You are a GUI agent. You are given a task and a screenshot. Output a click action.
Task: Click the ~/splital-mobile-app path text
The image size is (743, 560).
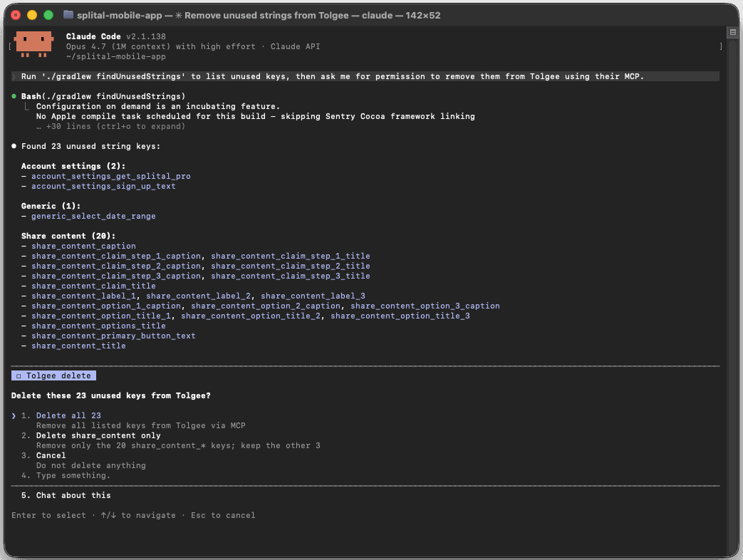point(115,56)
